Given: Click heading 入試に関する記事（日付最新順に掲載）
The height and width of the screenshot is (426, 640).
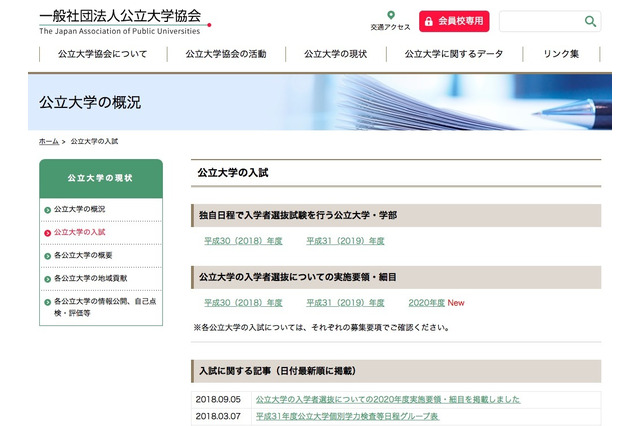Looking at the screenshot, I should [x=278, y=371].
